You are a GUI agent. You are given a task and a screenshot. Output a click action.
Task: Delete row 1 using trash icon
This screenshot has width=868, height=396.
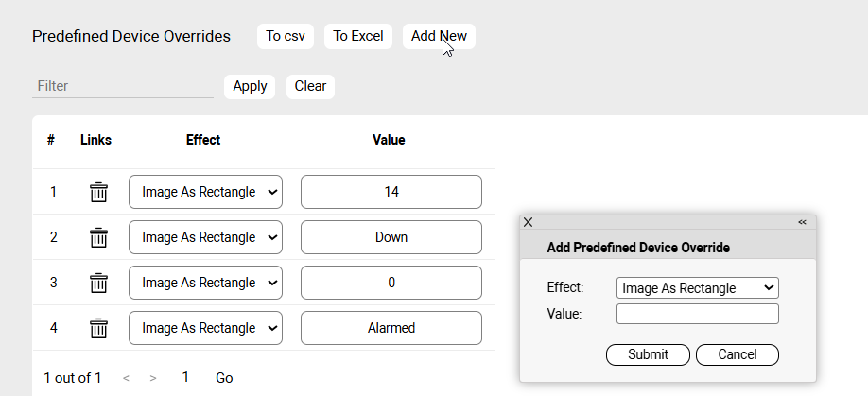[98, 193]
